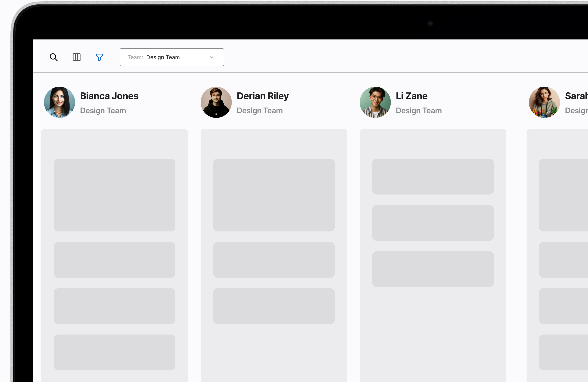The width and height of the screenshot is (588, 382).
Task: Open the last card in Derian Riley's column
Action: click(274, 306)
